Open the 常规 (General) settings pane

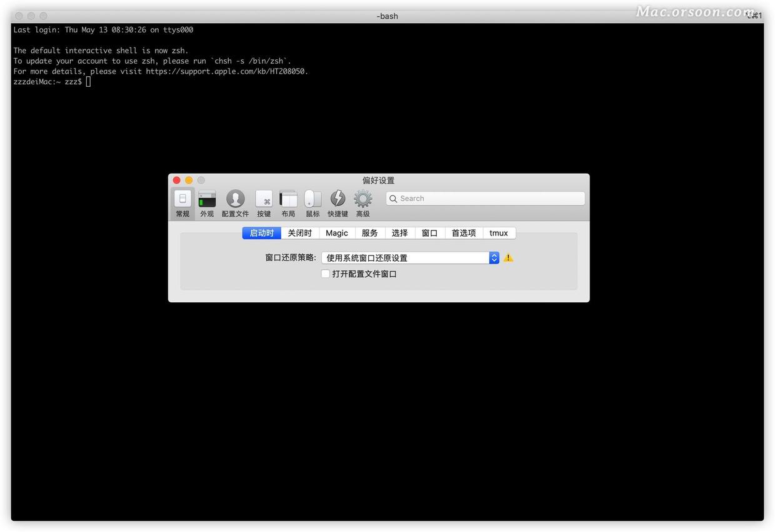click(182, 201)
